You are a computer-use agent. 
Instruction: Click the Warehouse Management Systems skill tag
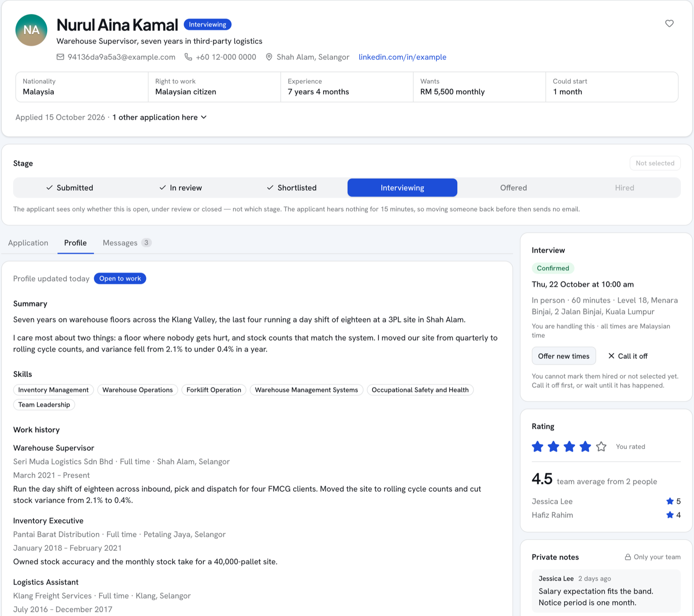pyautogui.click(x=306, y=390)
